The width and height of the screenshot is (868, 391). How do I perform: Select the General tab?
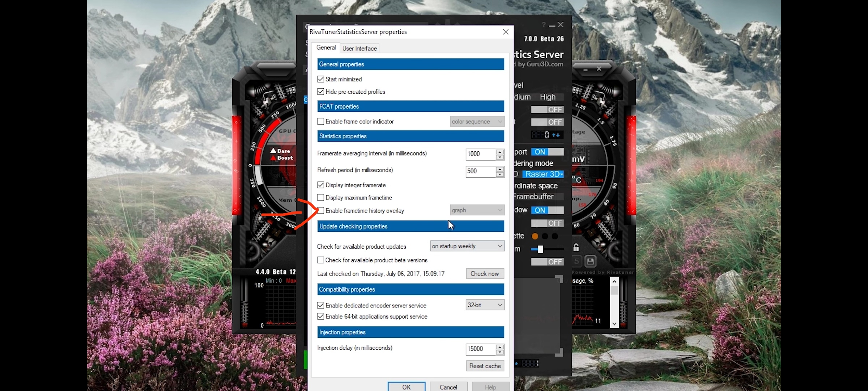tap(327, 48)
